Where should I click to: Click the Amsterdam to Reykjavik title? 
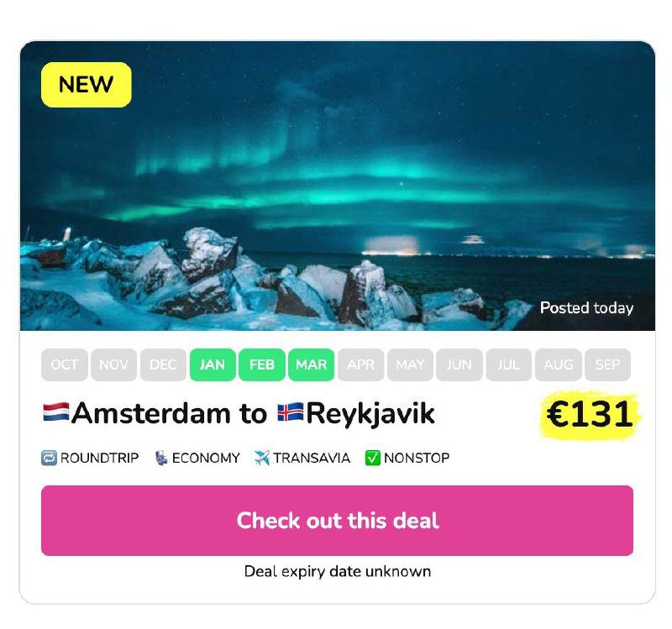coord(239,413)
